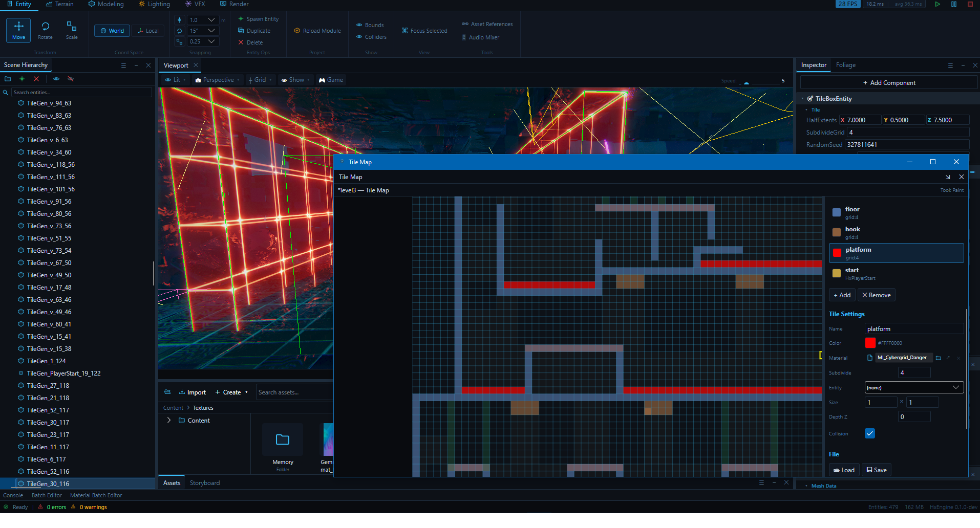Click green add entity icon in Scene Hierarchy

[x=22, y=79]
